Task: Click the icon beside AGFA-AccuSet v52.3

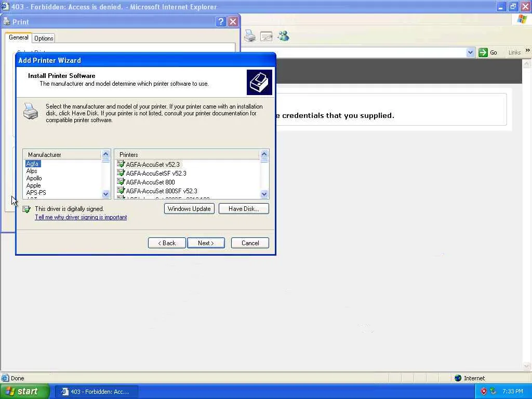Action: click(x=121, y=164)
